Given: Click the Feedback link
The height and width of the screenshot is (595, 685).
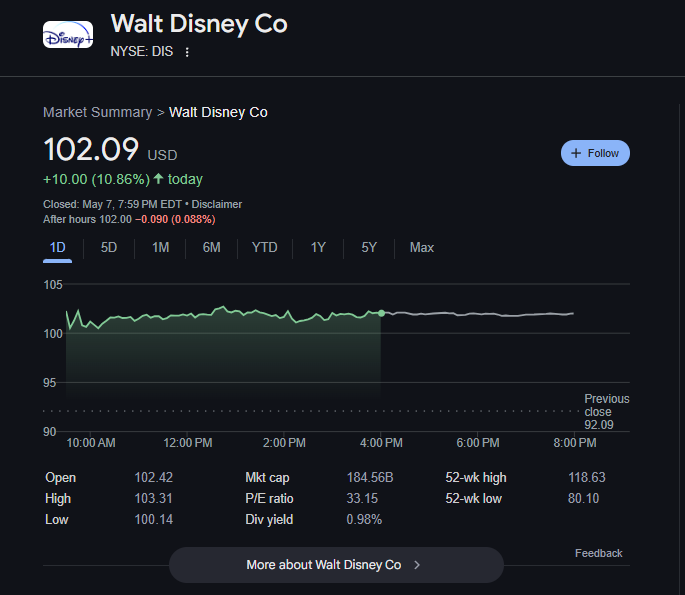Looking at the screenshot, I should 598,553.
